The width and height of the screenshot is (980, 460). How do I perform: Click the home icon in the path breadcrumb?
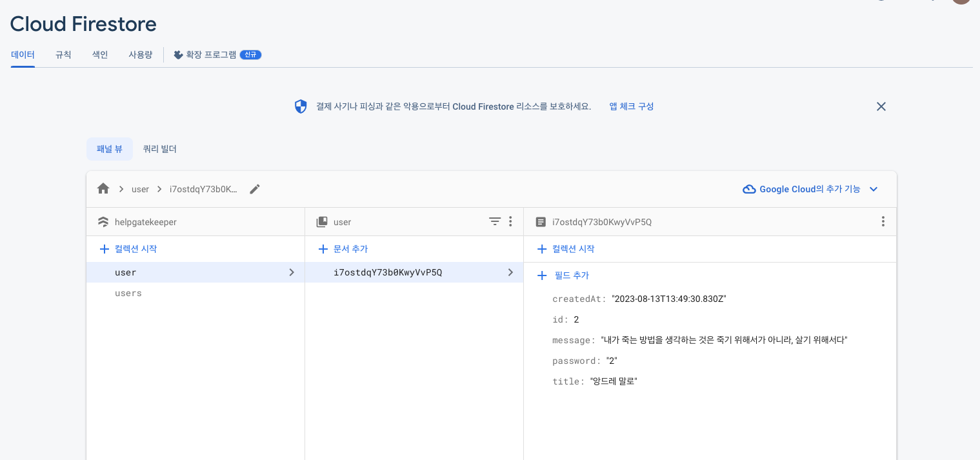click(x=103, y=189)
